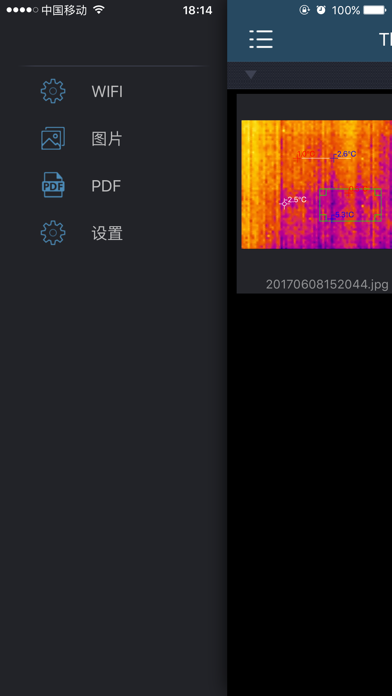Select file name 20170608152044.jpg

[x=327, y=284]
